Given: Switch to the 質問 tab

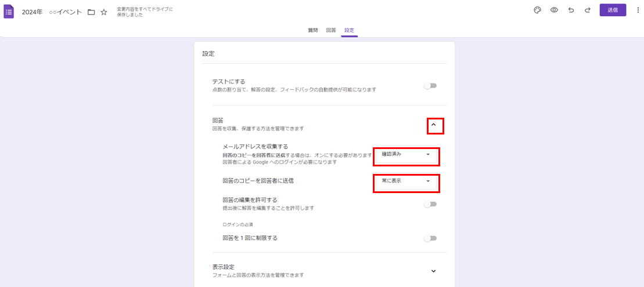Looking at the screenshot, I should coord(313,30).
